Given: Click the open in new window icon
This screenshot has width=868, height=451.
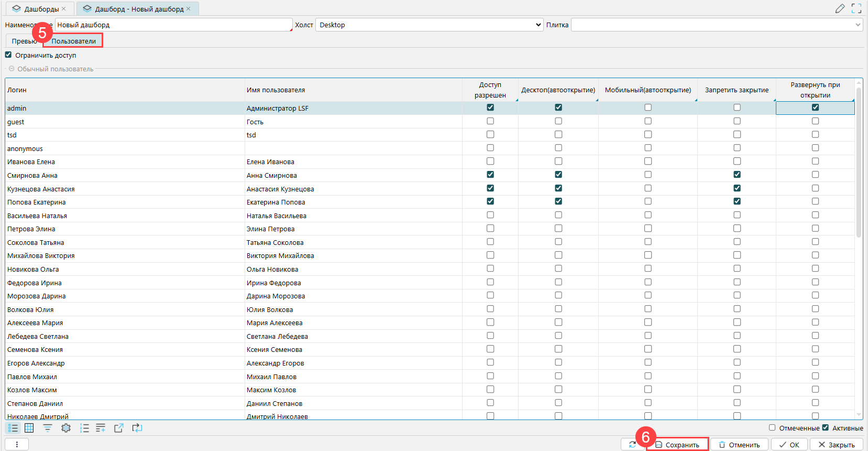Looking at the screenshot, I should click(119, 428).
